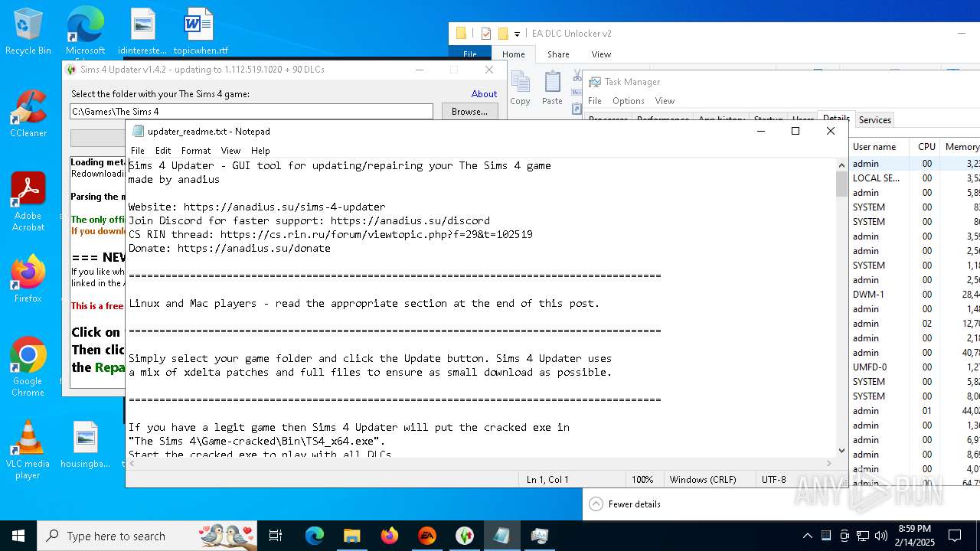The height and width of the screenshot is (551, 980).
Task: Open topicwhen.rtf document on the desktop
Action: 201,31
